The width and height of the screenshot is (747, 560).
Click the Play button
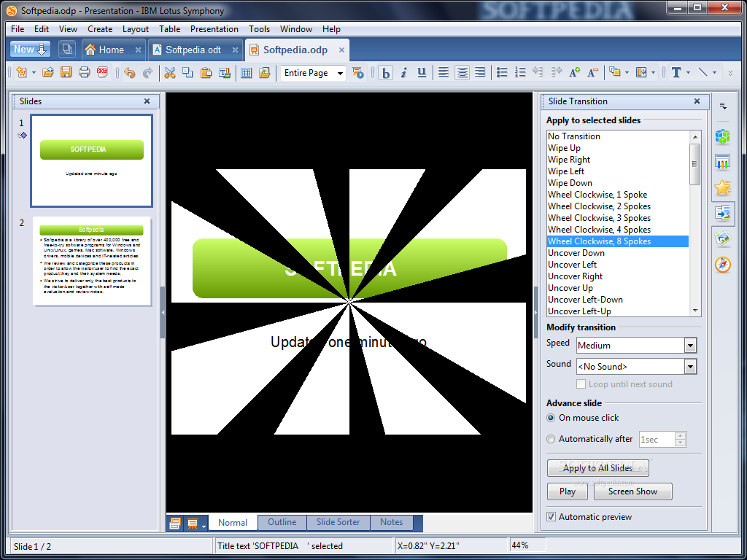[x=568, y=491]
